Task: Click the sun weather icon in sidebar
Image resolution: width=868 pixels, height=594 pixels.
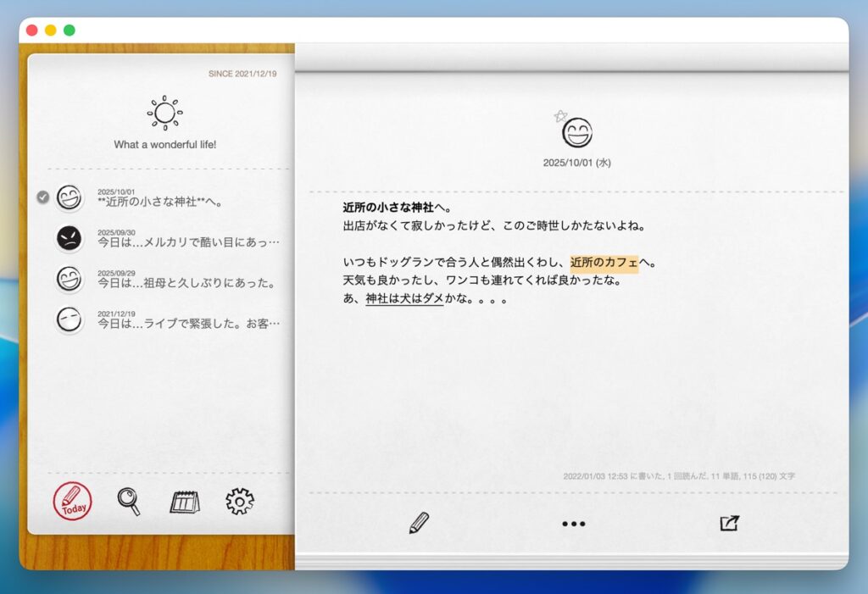Action: point(165,113)
